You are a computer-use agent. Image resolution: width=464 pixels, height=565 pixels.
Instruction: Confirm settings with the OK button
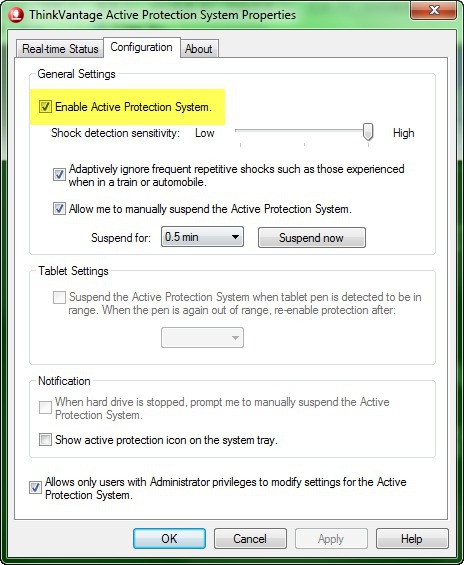[169, 539]
